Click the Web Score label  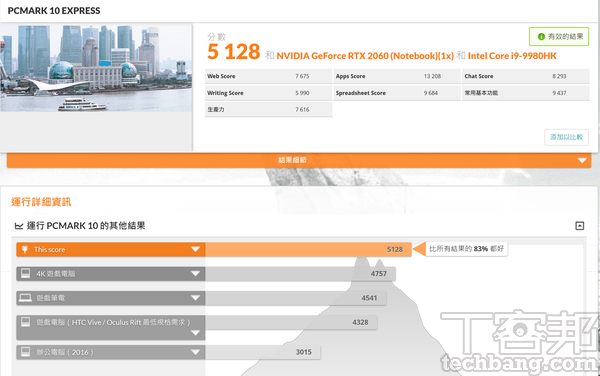click(x=221, y=76)
